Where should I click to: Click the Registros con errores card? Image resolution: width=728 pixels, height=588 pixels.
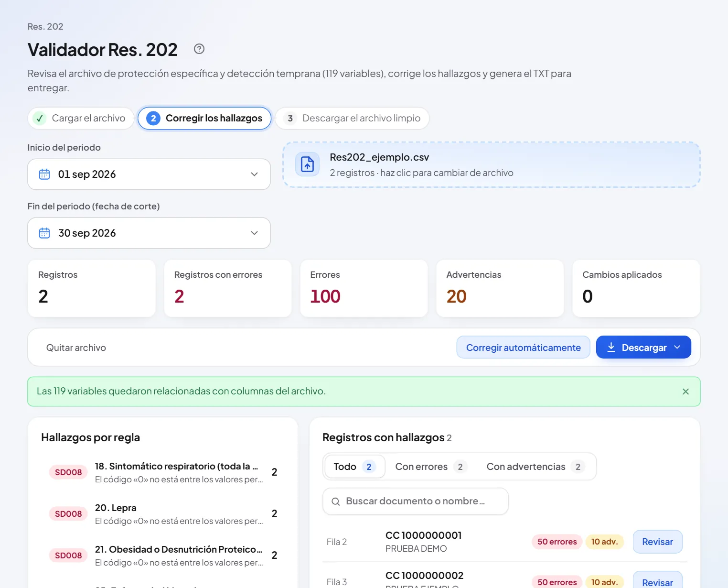click(x=228, y=288)
